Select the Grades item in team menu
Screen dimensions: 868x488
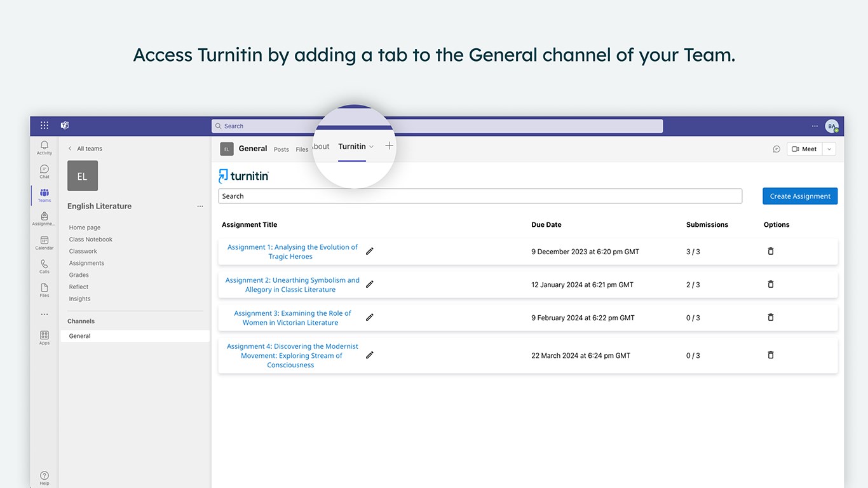tap(79, 275)
